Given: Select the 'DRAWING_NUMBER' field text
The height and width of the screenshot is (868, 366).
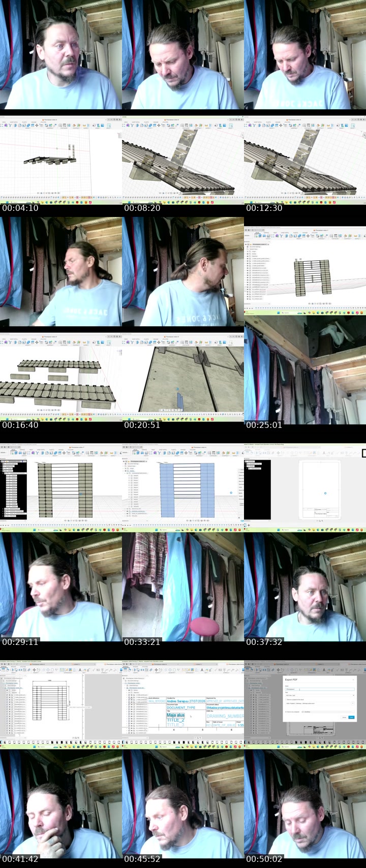Looking at the screenshot, I should click(225, 716).
